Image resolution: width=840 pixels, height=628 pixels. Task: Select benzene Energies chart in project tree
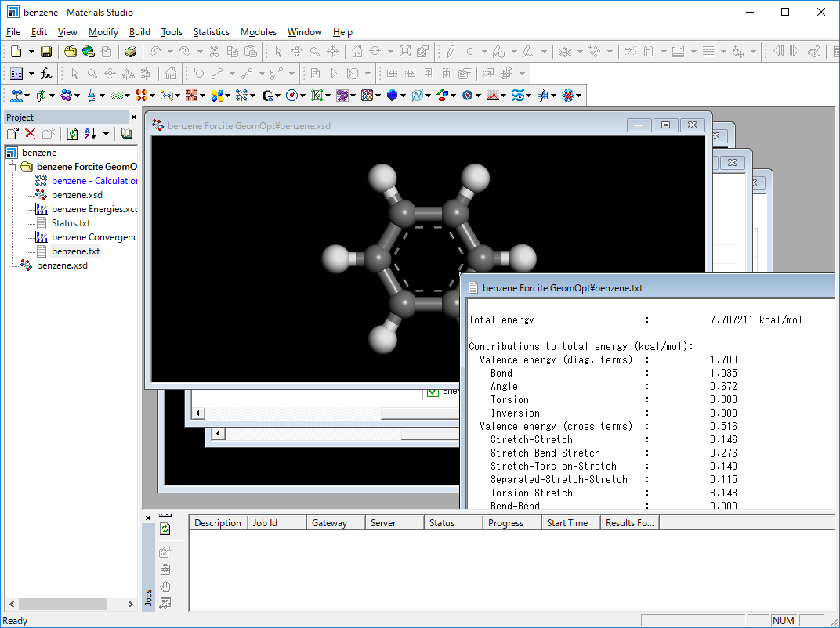[94, 209]
